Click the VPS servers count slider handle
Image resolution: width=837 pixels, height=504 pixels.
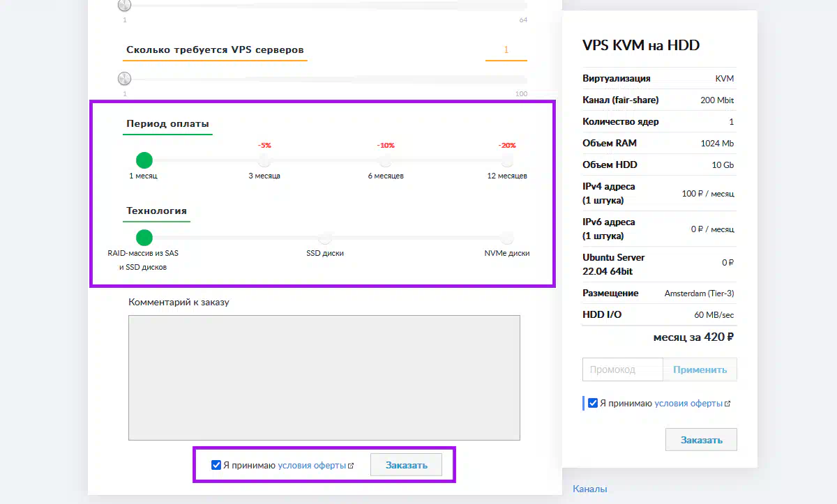124,79
